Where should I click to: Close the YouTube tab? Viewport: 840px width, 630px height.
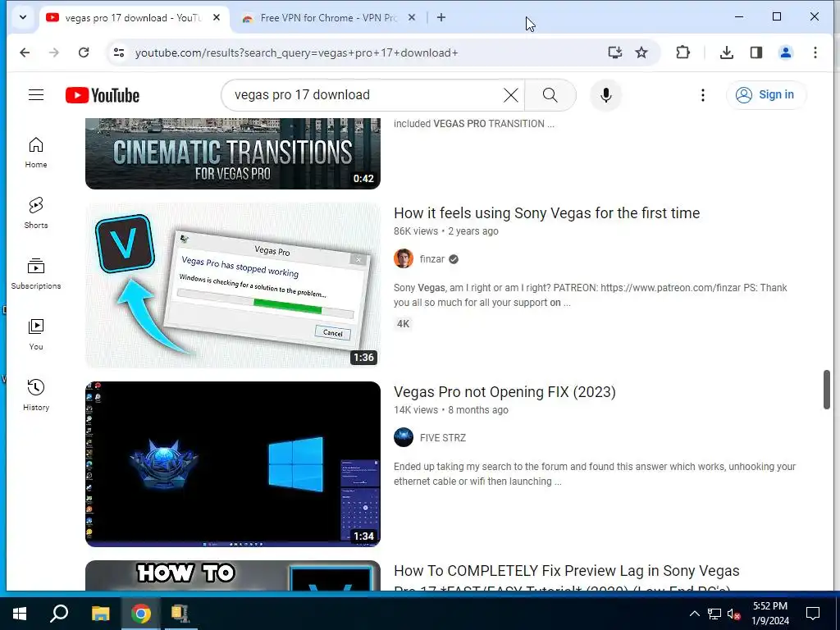tap(217, 18)
